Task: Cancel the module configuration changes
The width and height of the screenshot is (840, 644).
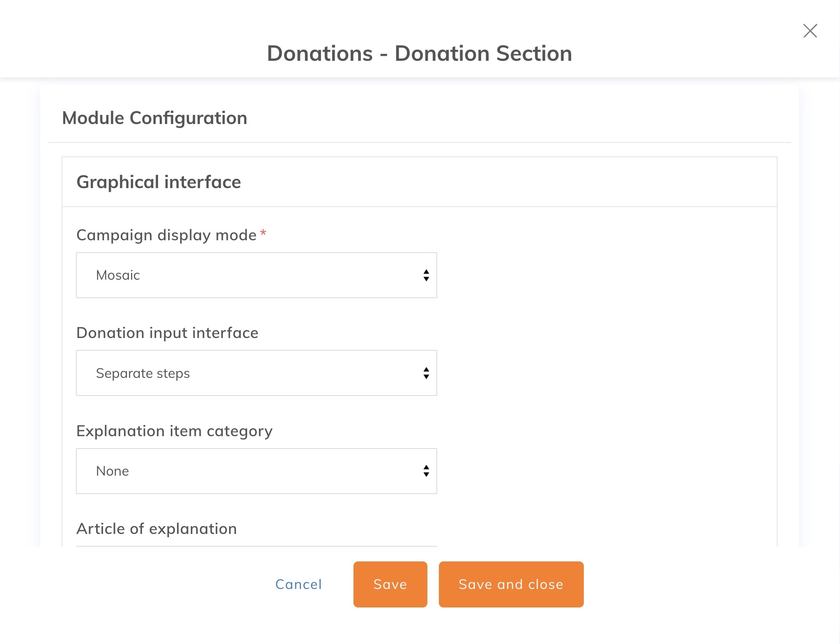Action: click(298, 584)
